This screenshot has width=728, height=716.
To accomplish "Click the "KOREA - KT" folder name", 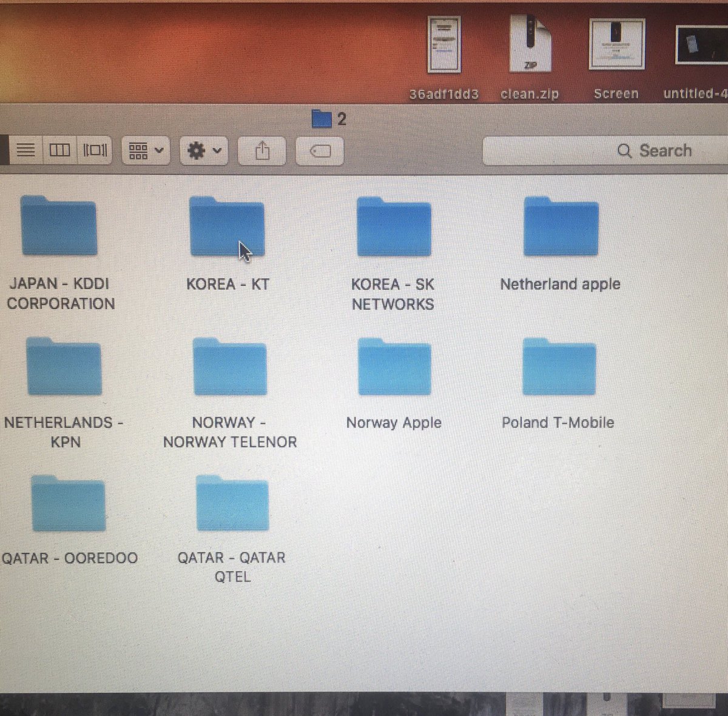I will [x=227, y=284].
